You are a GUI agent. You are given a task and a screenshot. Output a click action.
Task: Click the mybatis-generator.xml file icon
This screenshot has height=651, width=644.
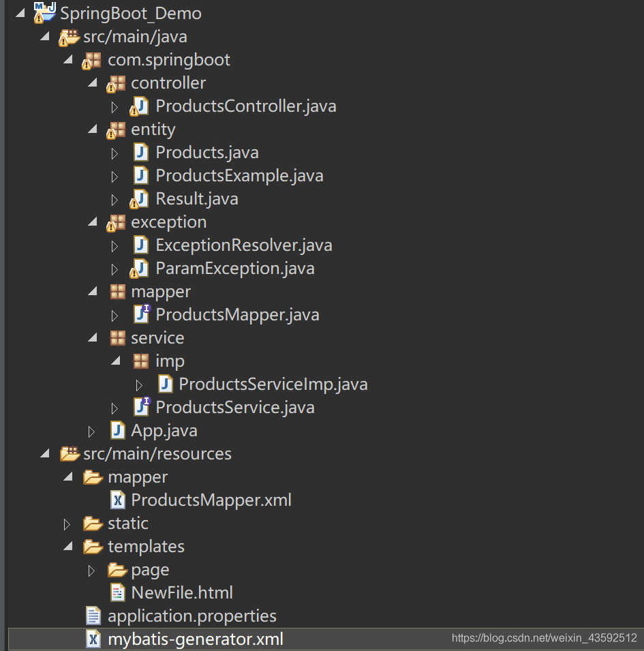(93, 639)
